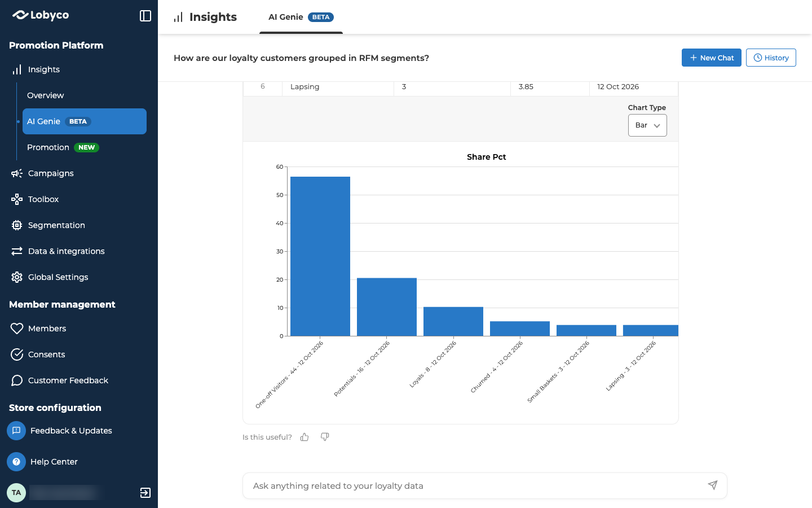
Task: Click the loyalty data question input field
Action: tap(485, 485)
